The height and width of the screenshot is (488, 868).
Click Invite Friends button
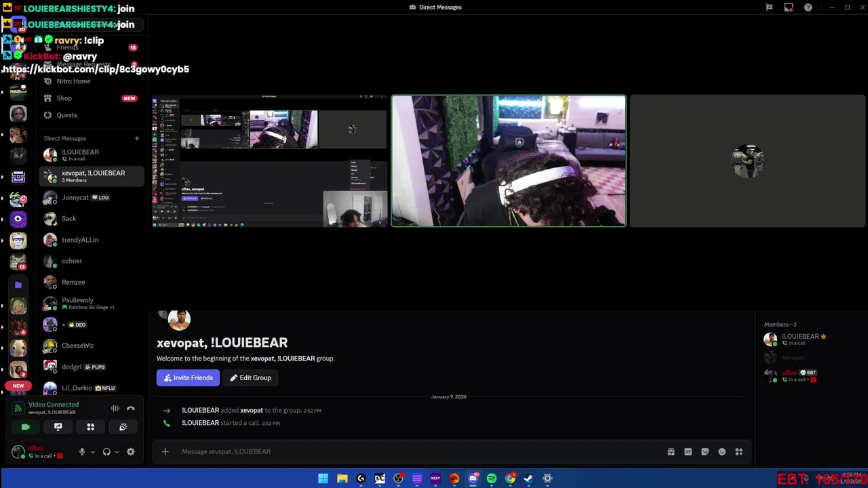[x=188, y=378]
